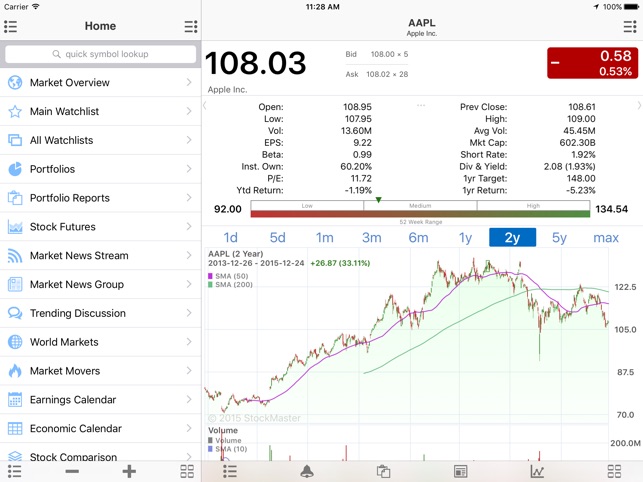643x482 pixels.
Task: Go to previous stats page left arrow
Action: point(205,106)
